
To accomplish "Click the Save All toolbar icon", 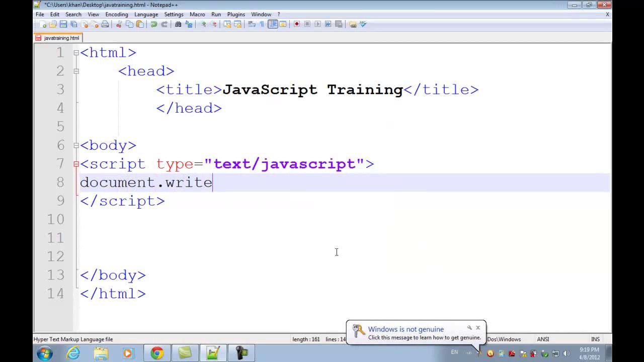I will click(74, 24).
